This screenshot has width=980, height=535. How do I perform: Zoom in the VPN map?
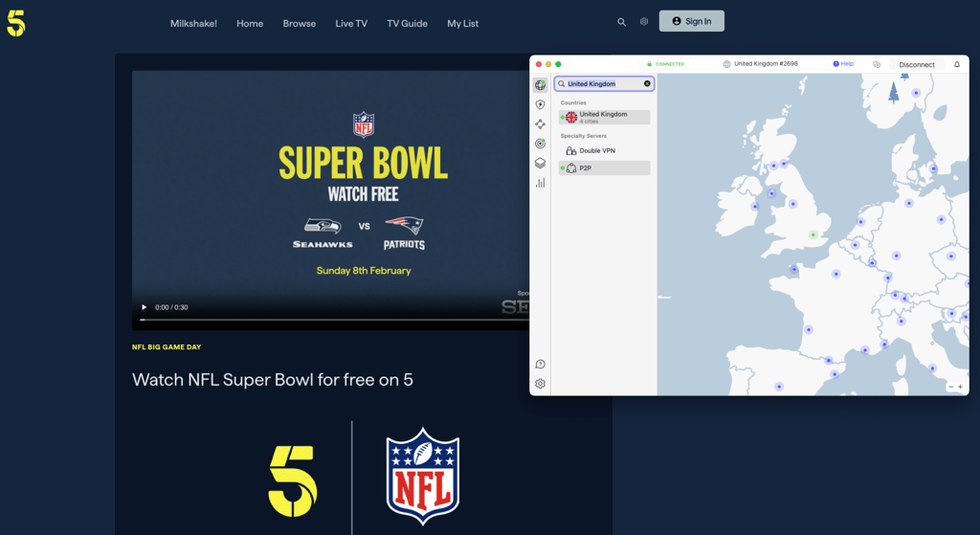[x=961, y=387]
